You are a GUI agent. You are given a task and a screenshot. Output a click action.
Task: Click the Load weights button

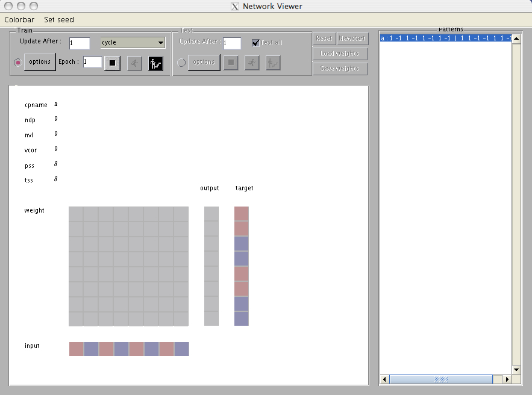(x=339, y=54)
